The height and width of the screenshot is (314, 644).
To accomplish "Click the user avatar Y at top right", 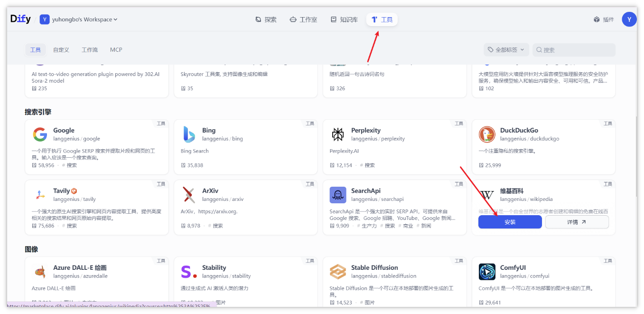I will point(629,19).
